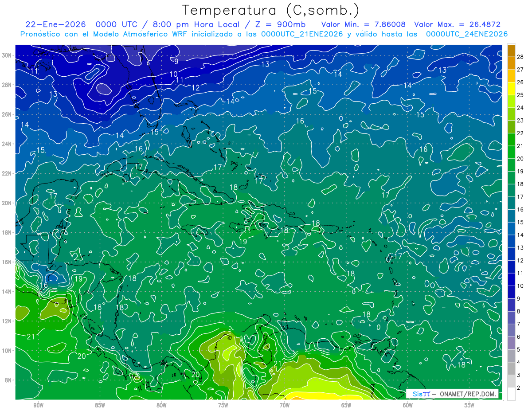
Task: Click the colorbar scale label "2"
Action: click(x=519, y=388)
